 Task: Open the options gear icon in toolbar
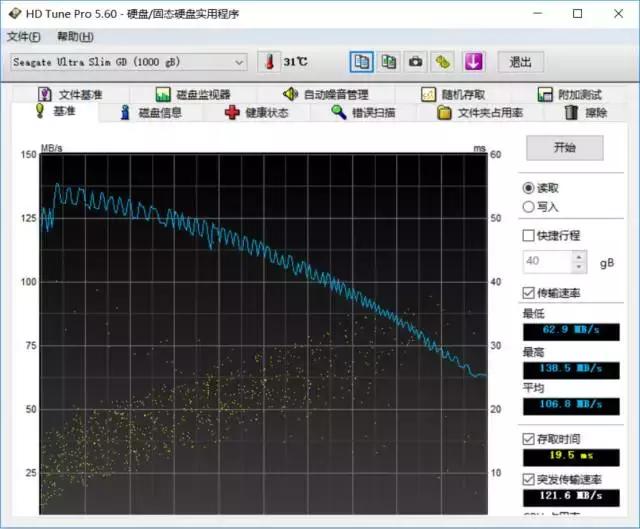pos(442,62)
